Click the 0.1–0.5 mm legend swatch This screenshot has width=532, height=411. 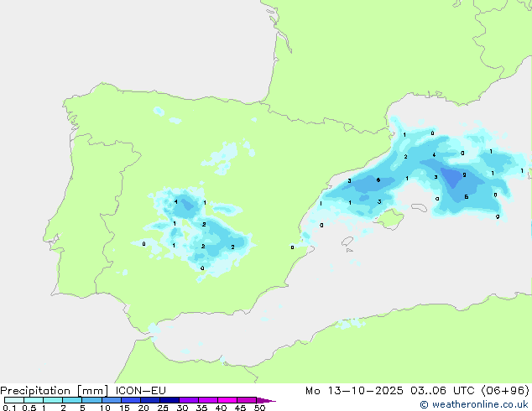pyautogui.click(x=14, y=400)
